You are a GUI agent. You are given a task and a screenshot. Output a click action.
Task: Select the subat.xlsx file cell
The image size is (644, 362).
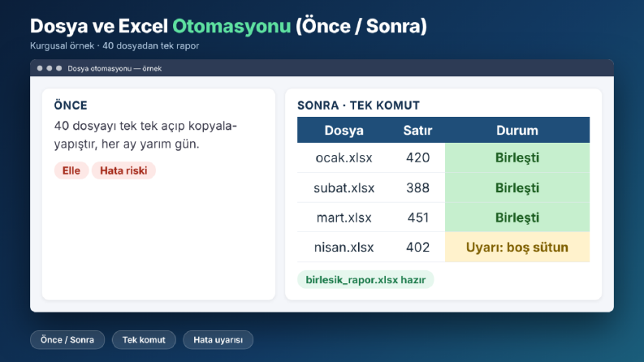coord(344,187)
